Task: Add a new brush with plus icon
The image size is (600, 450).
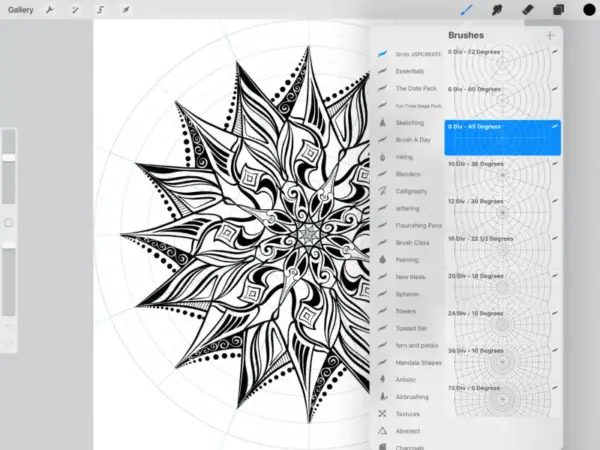Action: tap(550, 35)
